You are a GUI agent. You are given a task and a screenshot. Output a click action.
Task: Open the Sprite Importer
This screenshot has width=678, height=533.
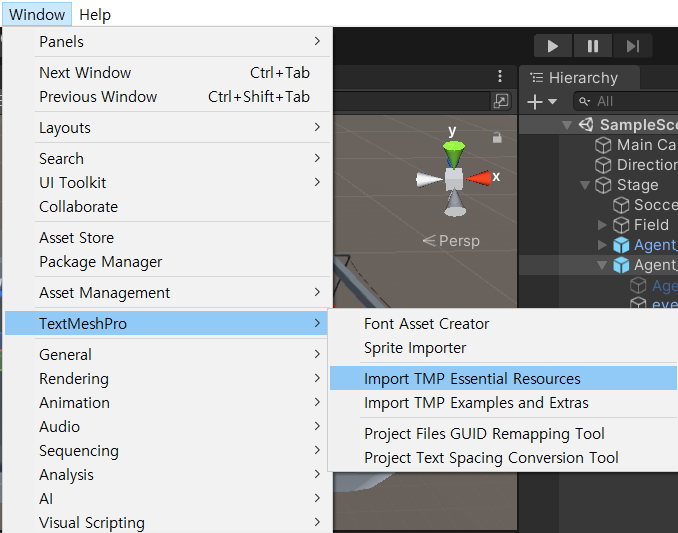click(x=504, y=348)
